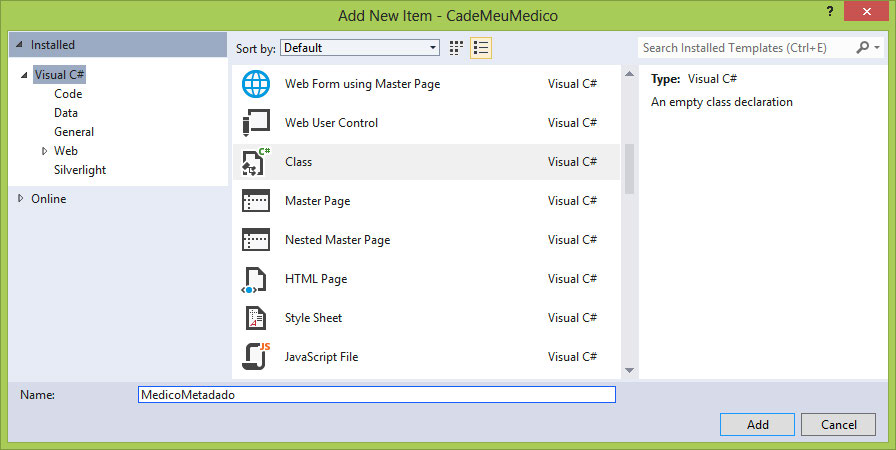
Task: Select the Data category
Action: [66, 113]
